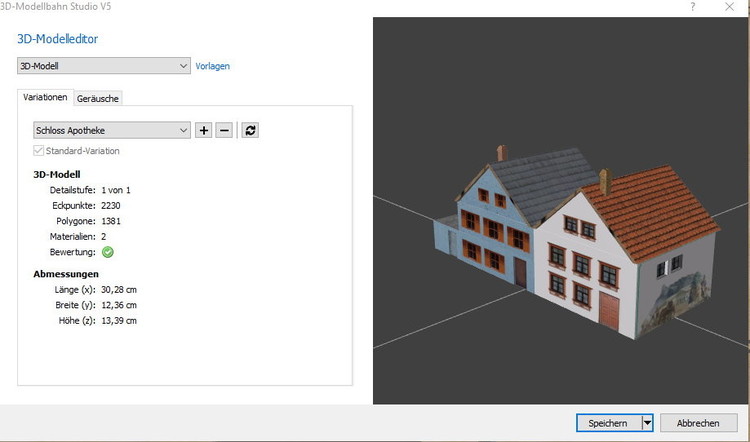Open the Schloss Apotheke variation dropdown

(111, 130)
